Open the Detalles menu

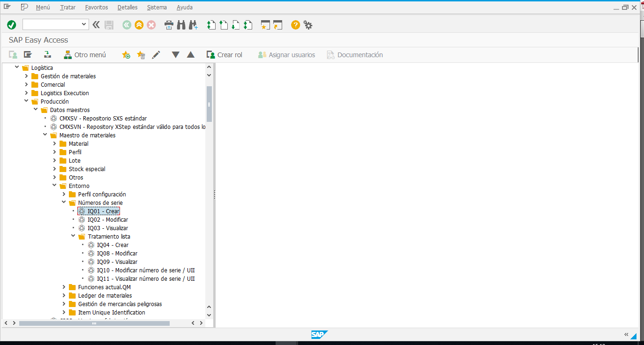tap(127, 7)
